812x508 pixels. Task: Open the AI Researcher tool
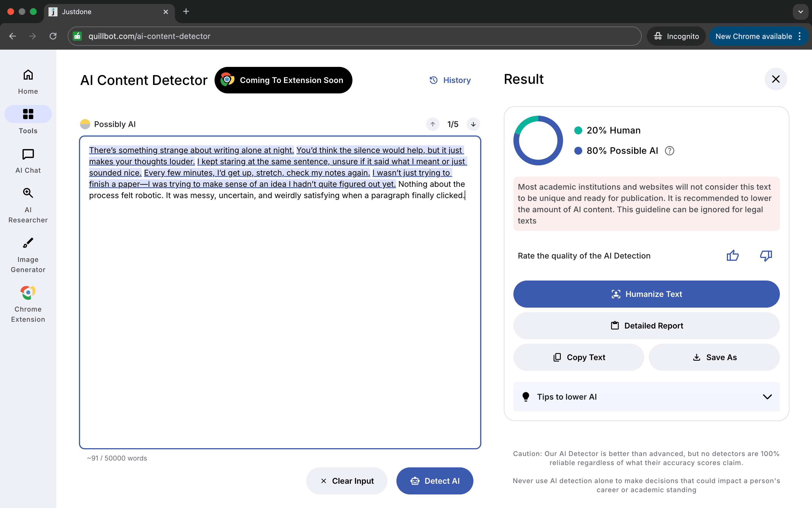click(28, 205)
